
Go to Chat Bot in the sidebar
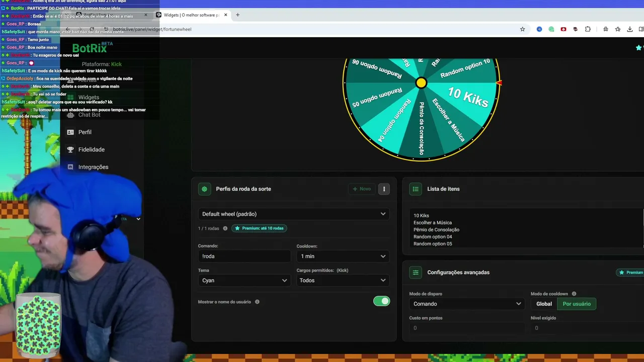(x=89, y=115)
